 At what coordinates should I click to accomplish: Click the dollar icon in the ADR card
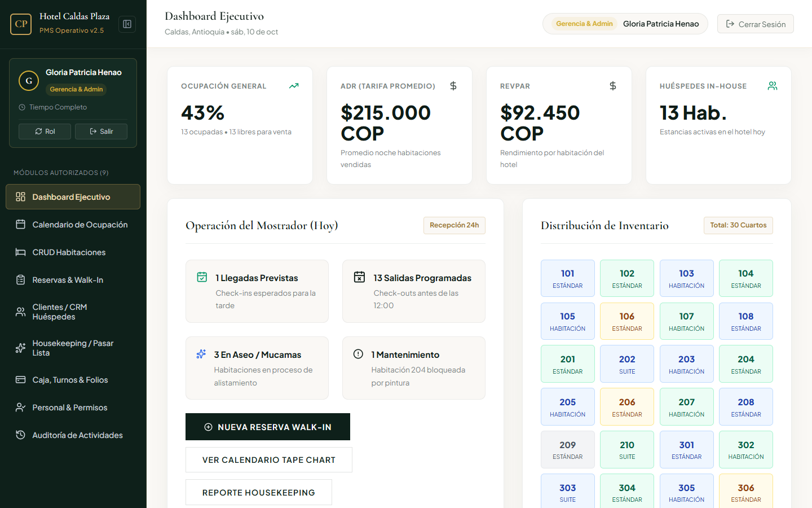tap(453, 86)
